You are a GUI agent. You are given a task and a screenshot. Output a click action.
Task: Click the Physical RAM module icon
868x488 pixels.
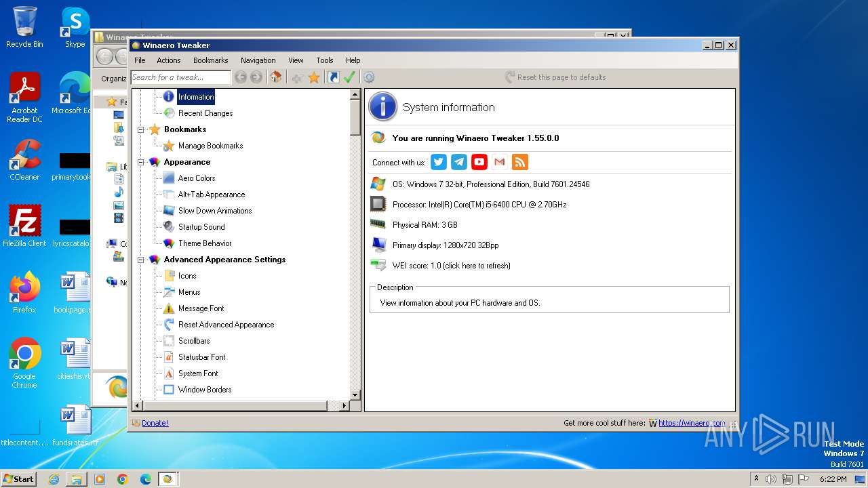[x=378, y=224]
